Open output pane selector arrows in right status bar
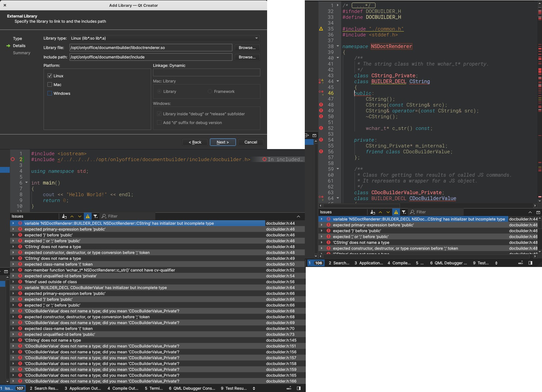The height and width of the screenshot is (392, 542). (496, 263)
